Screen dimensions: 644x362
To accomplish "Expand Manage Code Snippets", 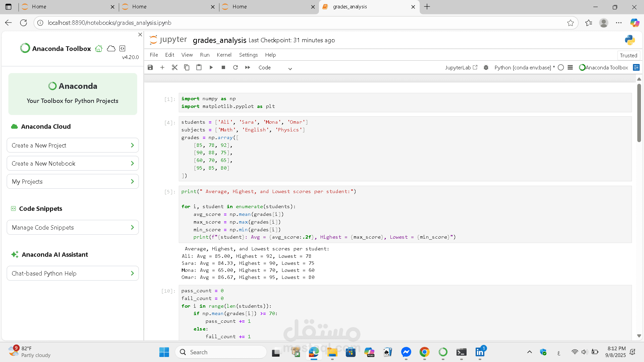I will coord(73,228).
